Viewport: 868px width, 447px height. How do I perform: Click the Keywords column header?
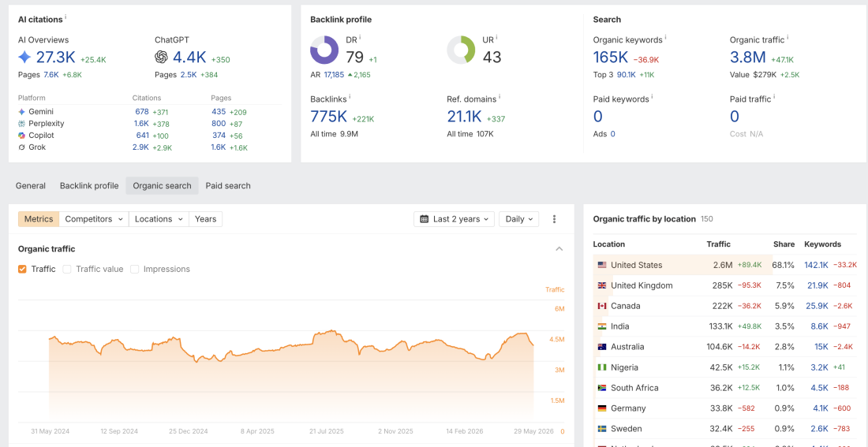pyautogui.click(x=822, y=244)
